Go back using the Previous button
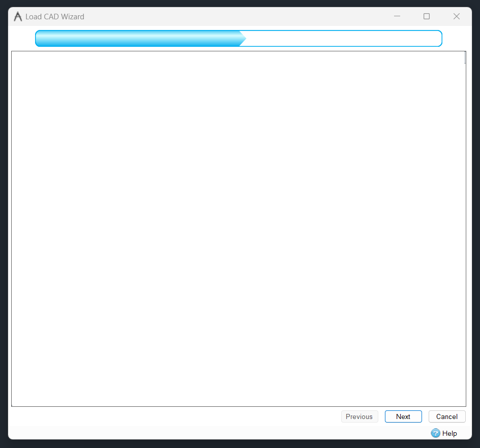The height and width of the screenshot is (448, 480). 359,416
